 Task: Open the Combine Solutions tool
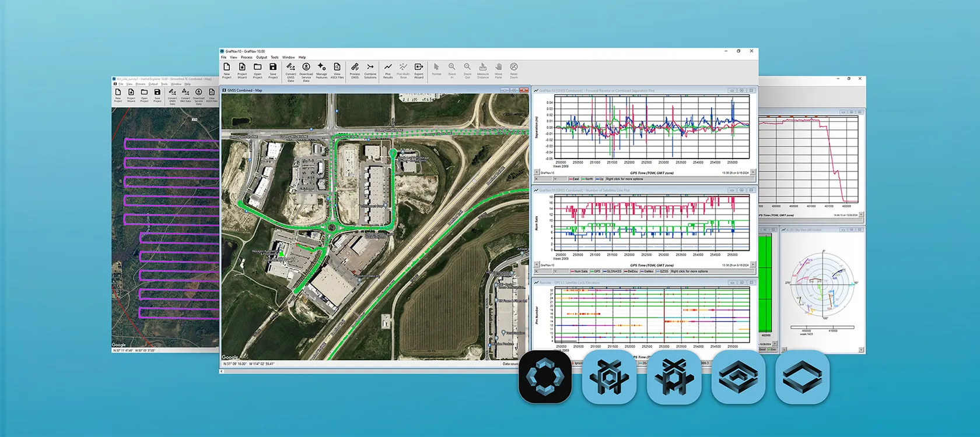(370, 70)
